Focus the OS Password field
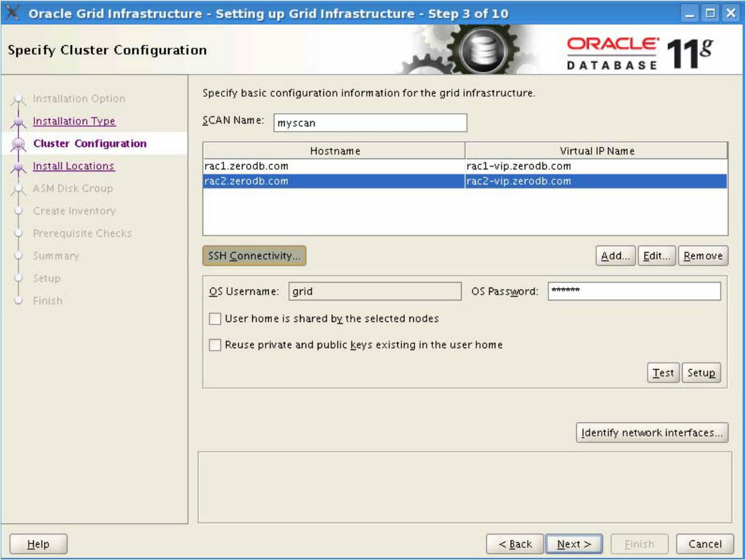The image size is (745, 560). (x=634, y=291)
